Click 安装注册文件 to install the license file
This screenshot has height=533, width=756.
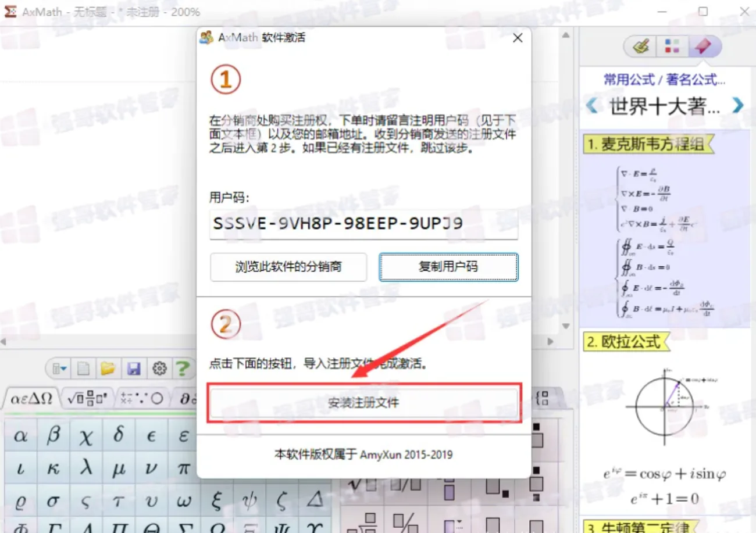coord(363,403)
